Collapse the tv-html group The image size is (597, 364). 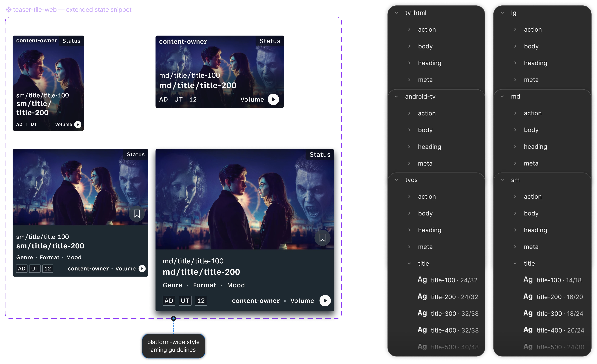(396, 13)
